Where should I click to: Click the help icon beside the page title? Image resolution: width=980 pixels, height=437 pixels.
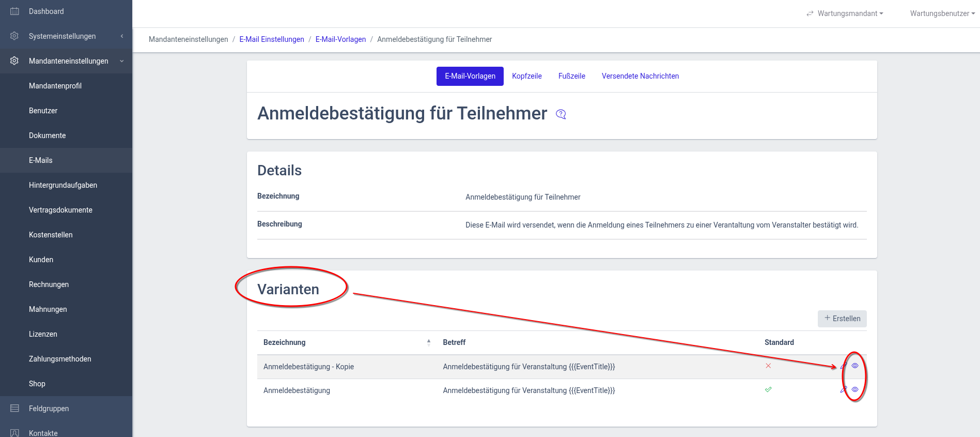(561, 114)
